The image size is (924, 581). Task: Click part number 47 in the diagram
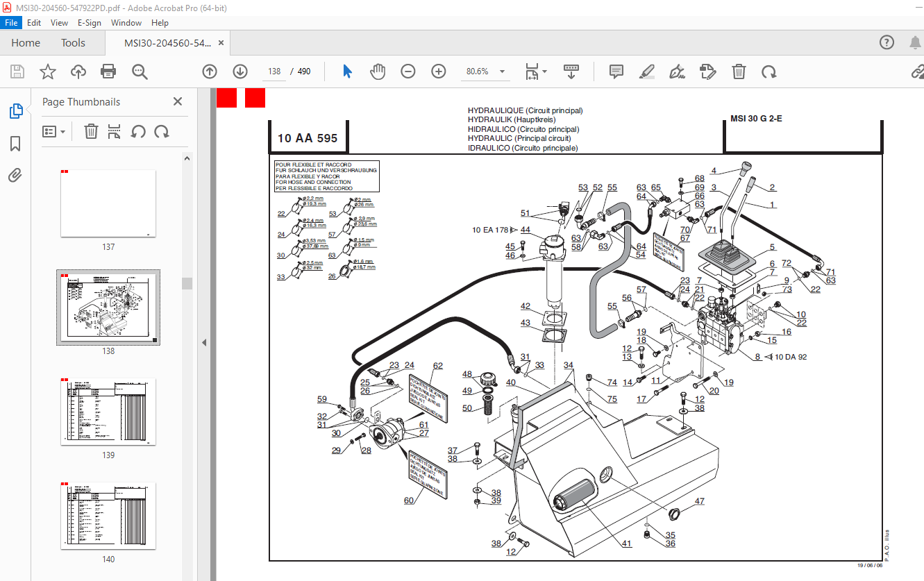[x=700, y=501]
